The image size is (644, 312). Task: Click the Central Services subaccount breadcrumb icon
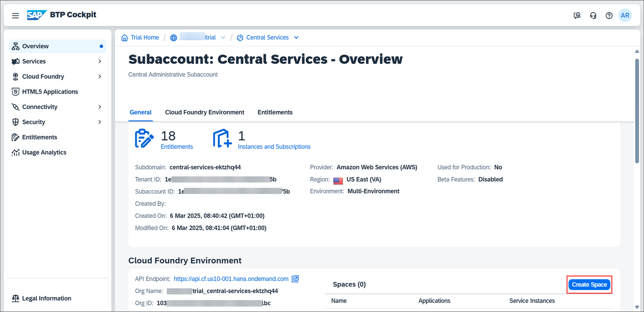[x=240, y=38]
